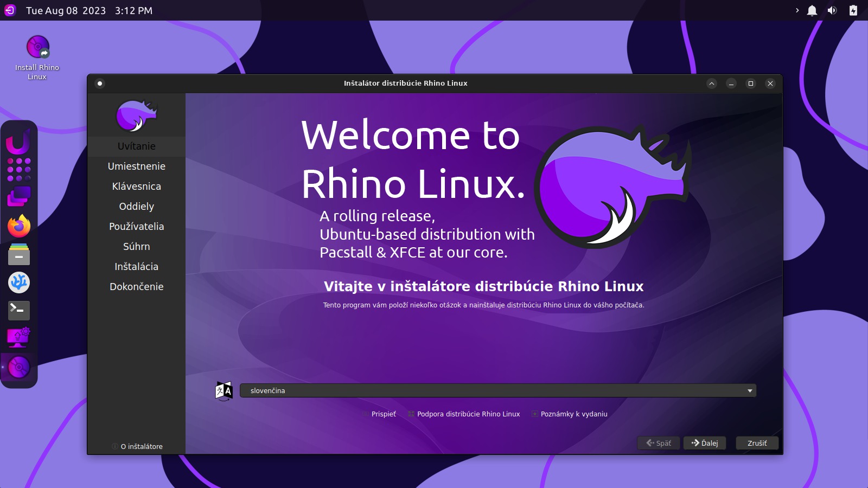The height and width of the screenshot is (488, 868).
Task: Select the Klávesnica step in sidebar
Action: click(137, 187)
